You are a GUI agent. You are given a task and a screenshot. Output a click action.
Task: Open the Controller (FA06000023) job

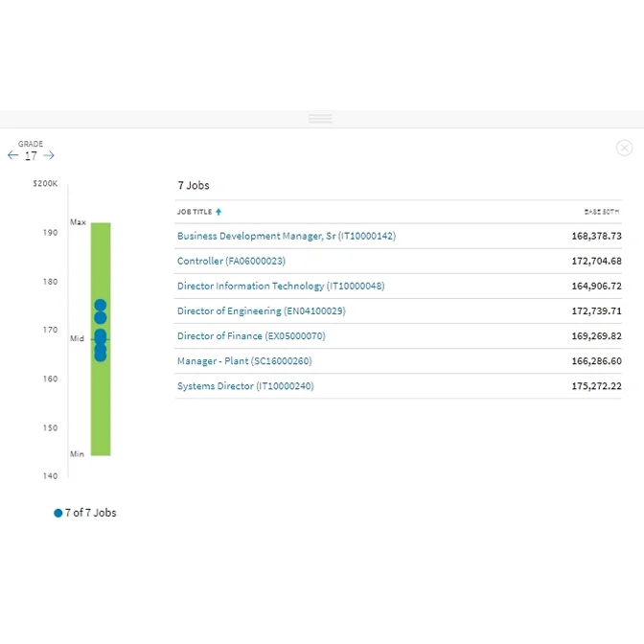[231, 261]
